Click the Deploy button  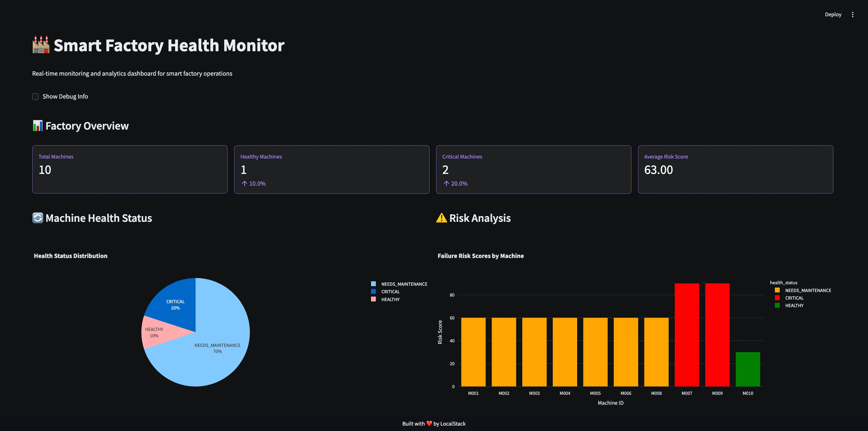(833, 14)
